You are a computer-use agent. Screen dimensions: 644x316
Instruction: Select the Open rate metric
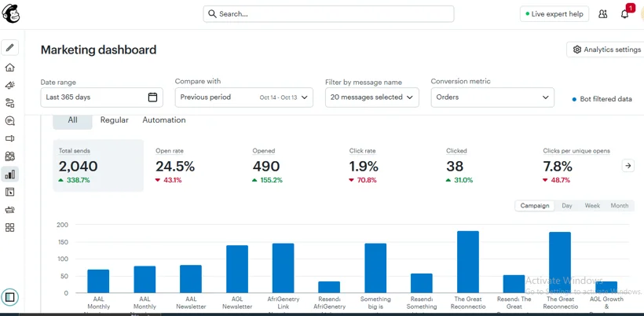click(175, 166)
